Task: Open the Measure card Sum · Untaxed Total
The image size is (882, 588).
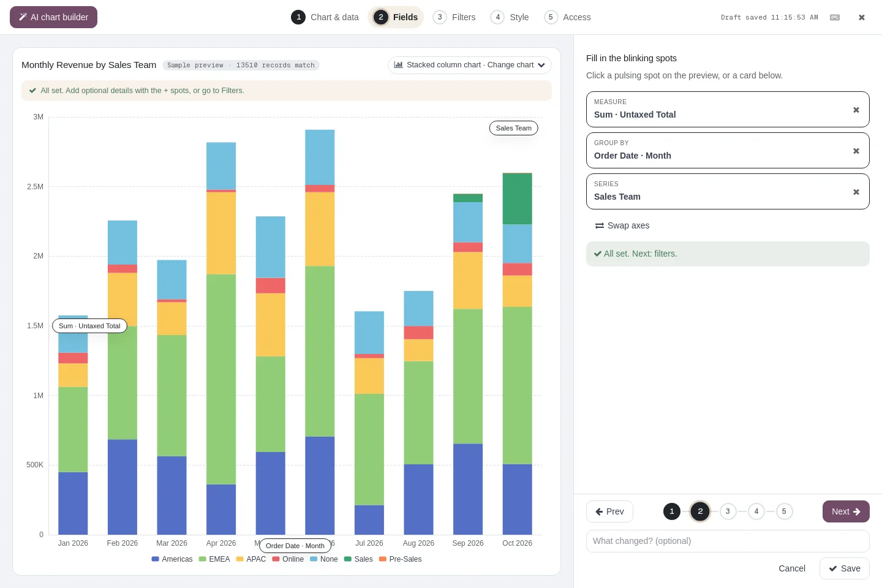Action: click(728, 110)
